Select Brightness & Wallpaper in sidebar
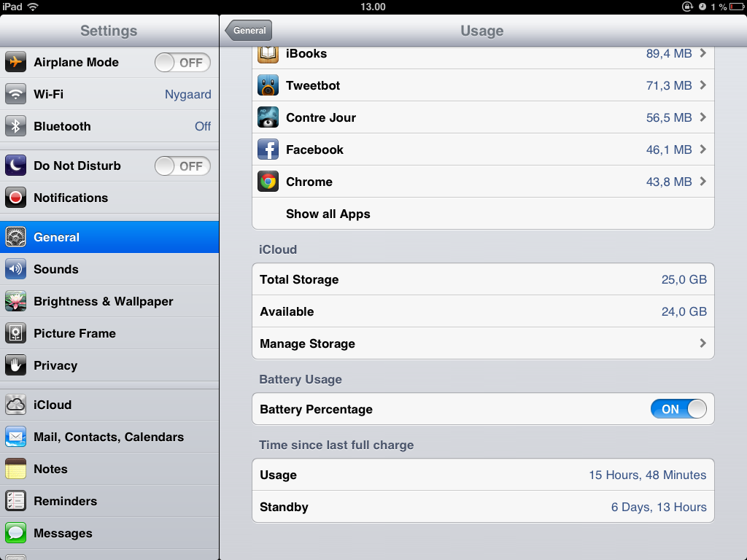Screen dimensions: 747x560 pos(109,301)
